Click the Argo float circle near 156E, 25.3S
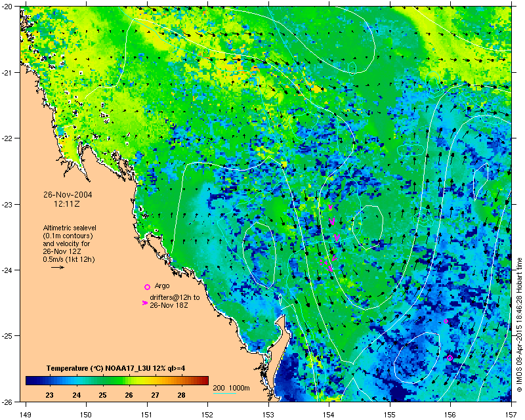 click(450, 358)
